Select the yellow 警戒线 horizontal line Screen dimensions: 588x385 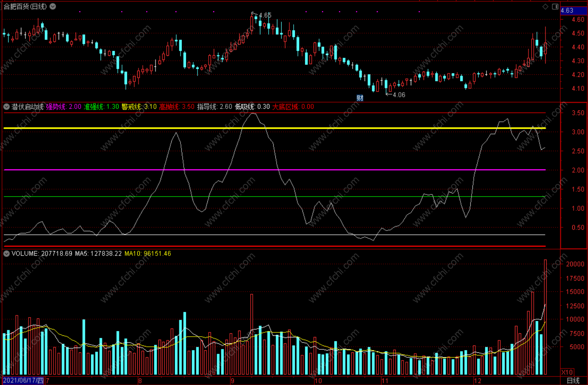tap(274, 128)
